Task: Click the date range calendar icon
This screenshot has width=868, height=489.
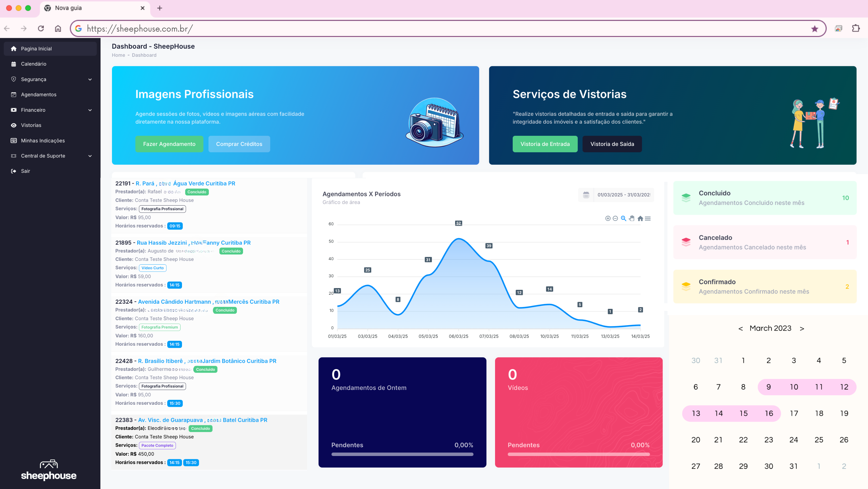Action: 586,195
